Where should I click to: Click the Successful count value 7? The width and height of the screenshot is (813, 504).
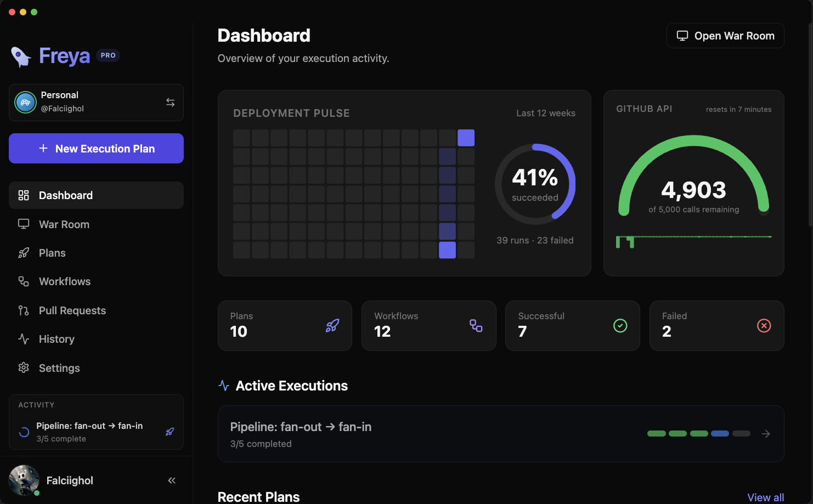click(x=522, y=332)
